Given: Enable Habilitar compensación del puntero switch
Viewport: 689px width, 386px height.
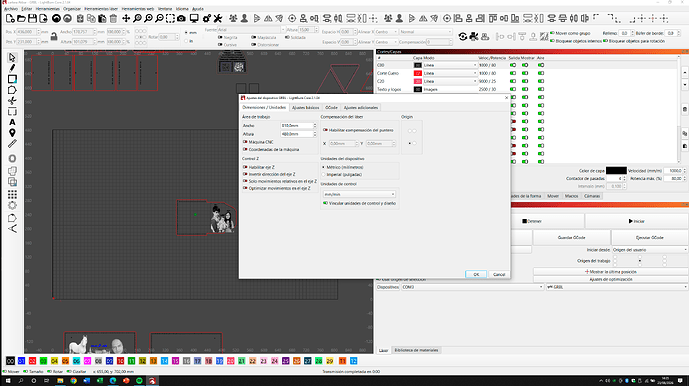Looking at the screenshot, I should click(x=325, y=130).
